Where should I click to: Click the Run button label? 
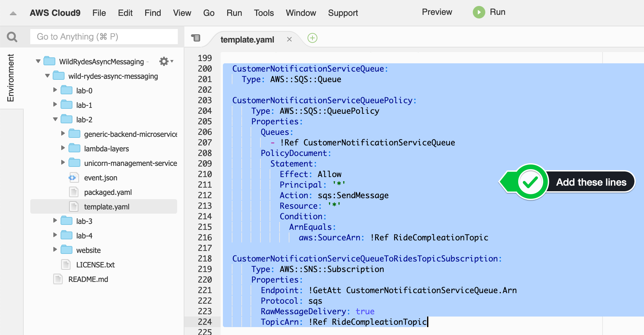pos(497,12)
